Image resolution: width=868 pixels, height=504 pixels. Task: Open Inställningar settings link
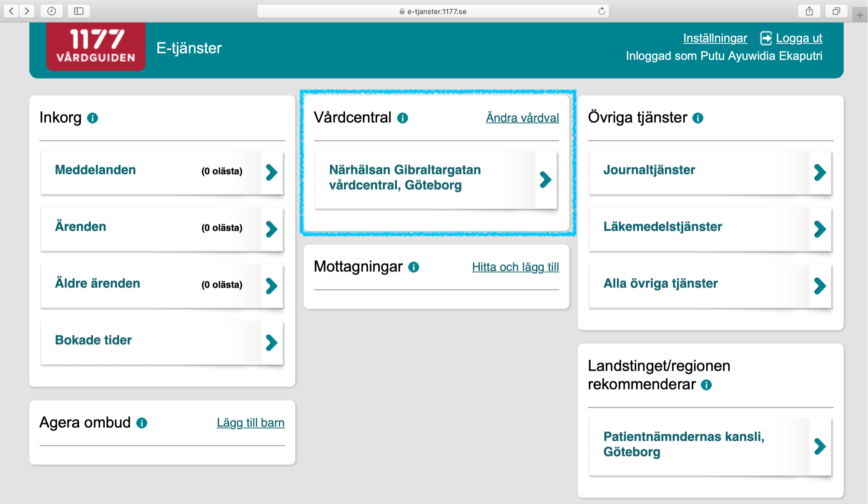[715, 38]
